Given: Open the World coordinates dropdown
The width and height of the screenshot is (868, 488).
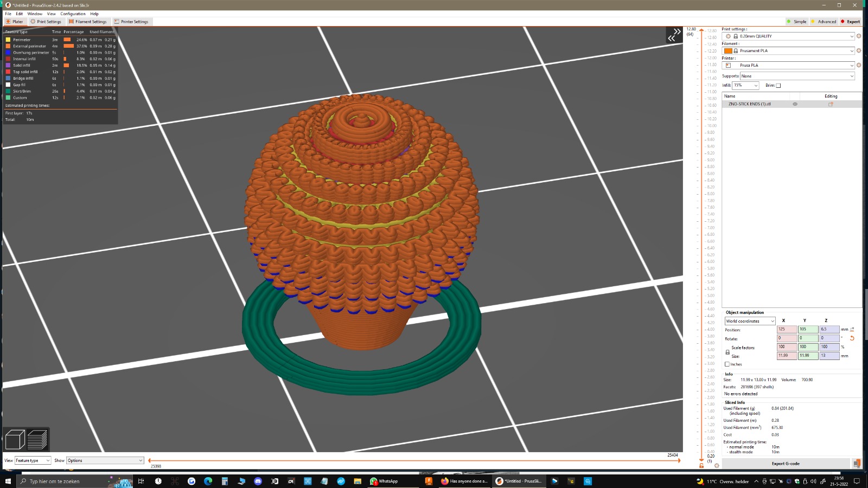Looking at the screenshot, I should [x=749, y=321].
